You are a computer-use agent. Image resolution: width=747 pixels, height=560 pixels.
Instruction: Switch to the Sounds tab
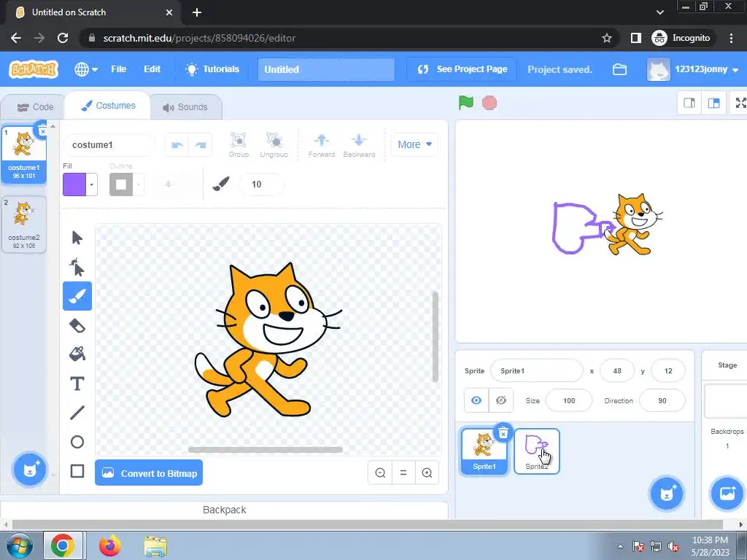(x=185, y=107)
